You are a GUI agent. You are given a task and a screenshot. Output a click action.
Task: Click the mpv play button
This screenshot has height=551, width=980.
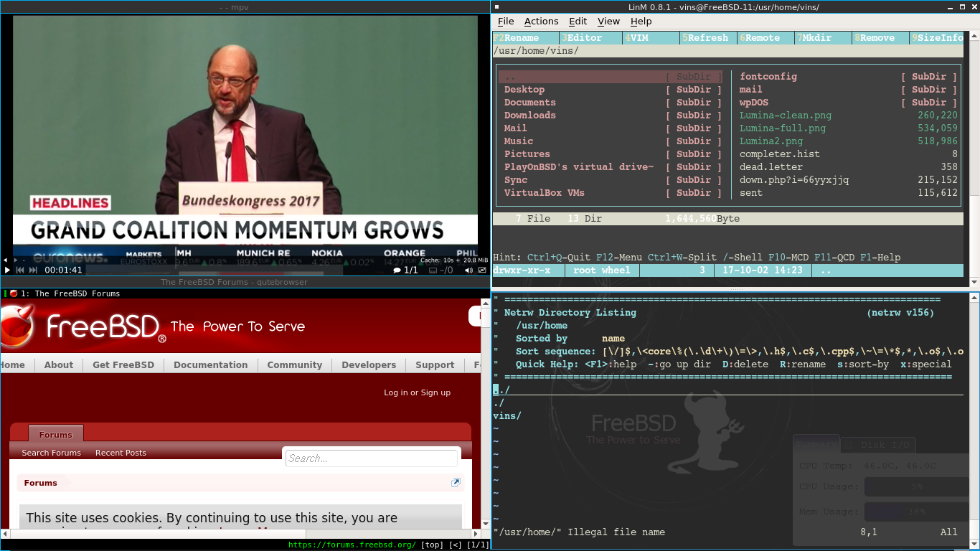coord(8,270)
